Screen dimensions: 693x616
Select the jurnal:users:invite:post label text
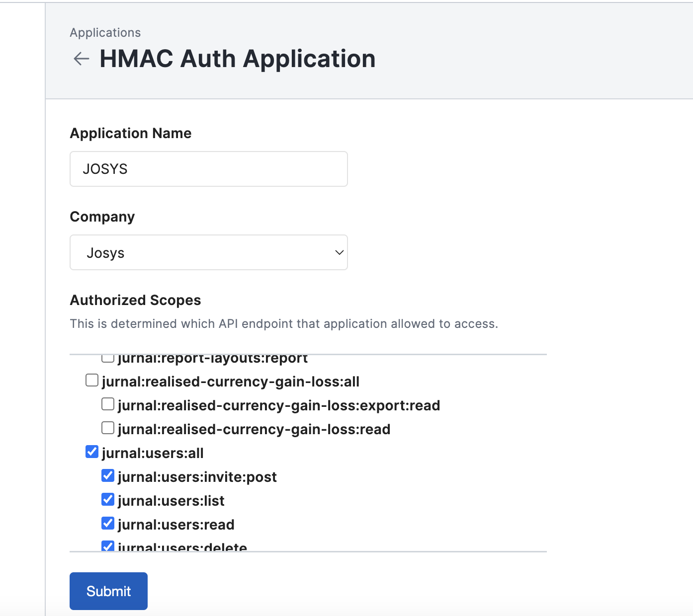click(x=197, y=477)
